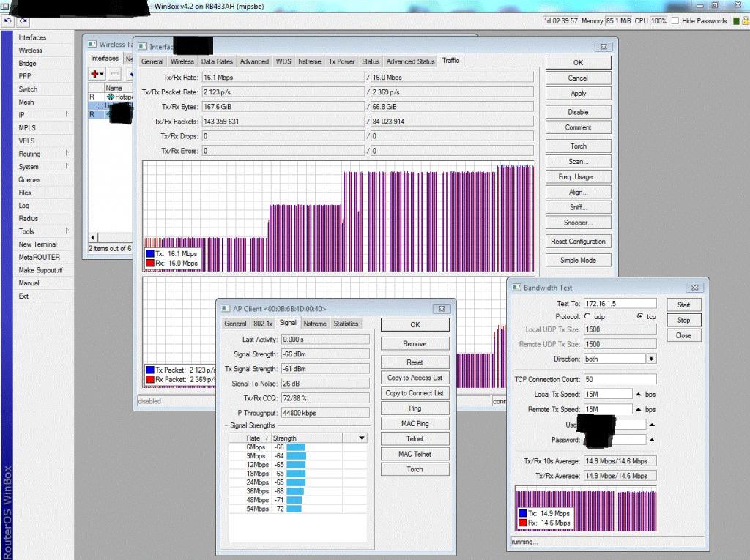Open the Direction dropdown in Bandwidth Test
750x560 pixels.
tap(651, 359)
